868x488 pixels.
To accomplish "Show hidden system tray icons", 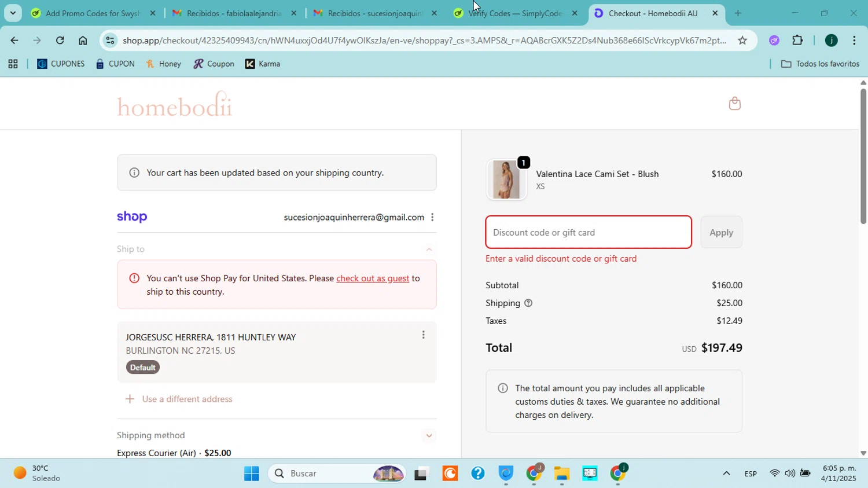I will [726, 474].
